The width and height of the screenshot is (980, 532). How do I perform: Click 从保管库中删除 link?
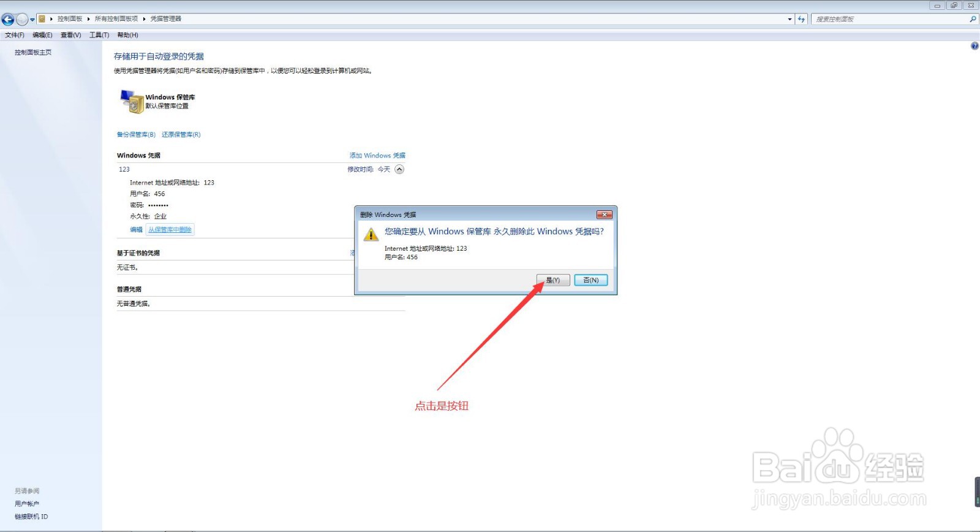(x=170, y=229)
